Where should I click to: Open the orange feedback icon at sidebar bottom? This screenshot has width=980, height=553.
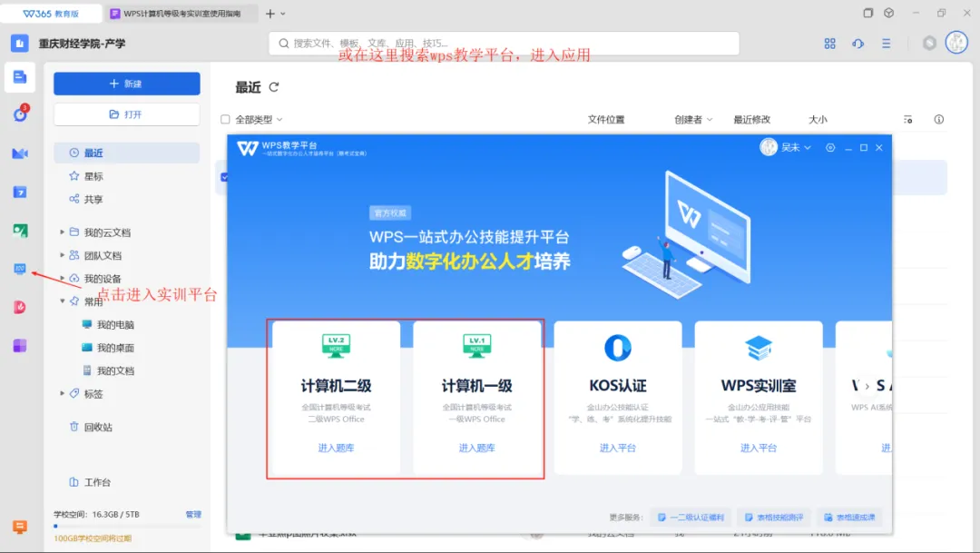[x=20, y=527]
